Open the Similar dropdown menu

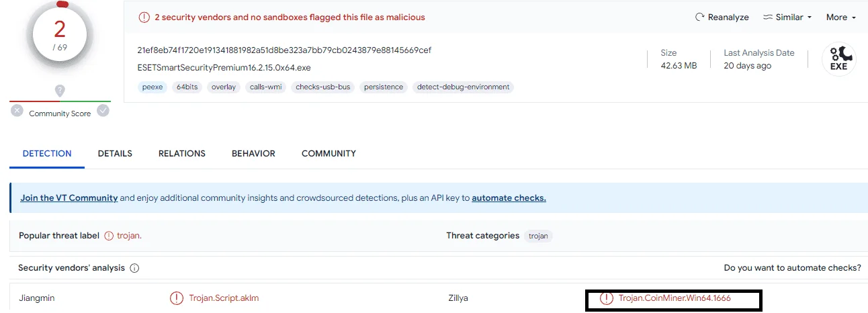[x=787, y=17]
